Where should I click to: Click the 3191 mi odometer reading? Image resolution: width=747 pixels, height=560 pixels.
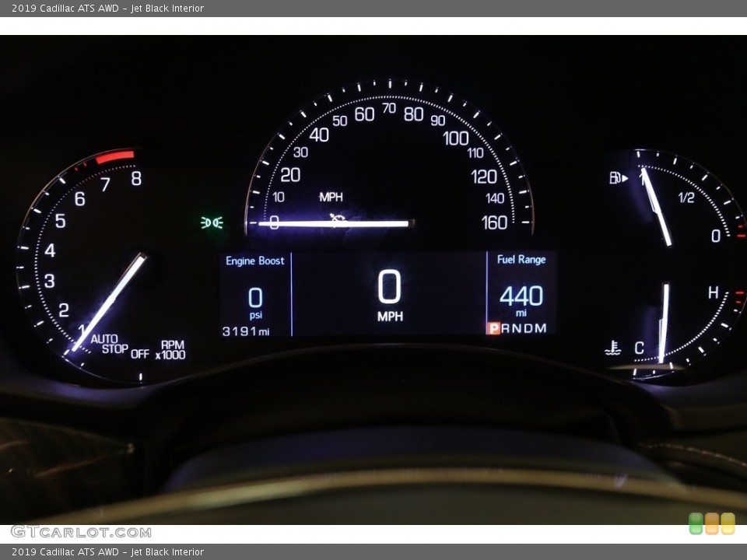point(246,331)
